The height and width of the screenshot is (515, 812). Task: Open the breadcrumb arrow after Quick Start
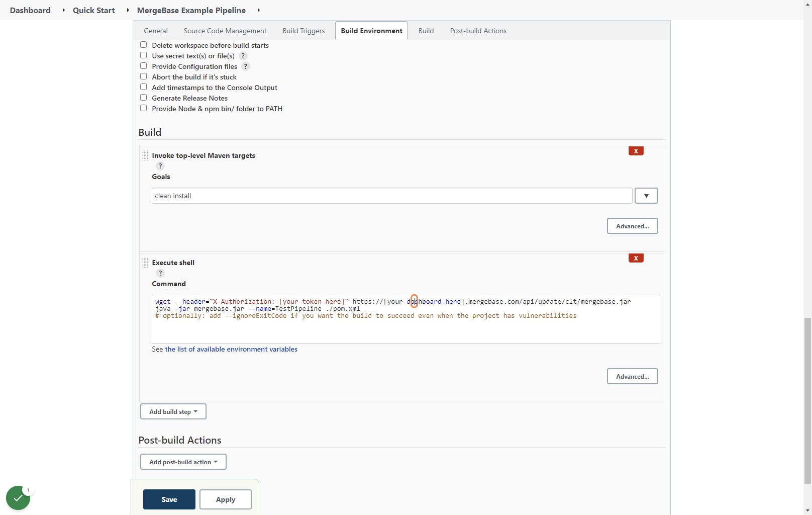[128, 10]
